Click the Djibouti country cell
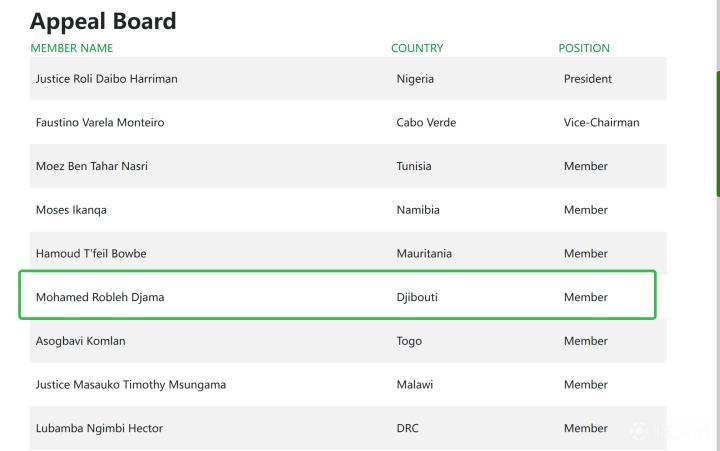This screenshot has height=451, width=720. pos(417,297)
